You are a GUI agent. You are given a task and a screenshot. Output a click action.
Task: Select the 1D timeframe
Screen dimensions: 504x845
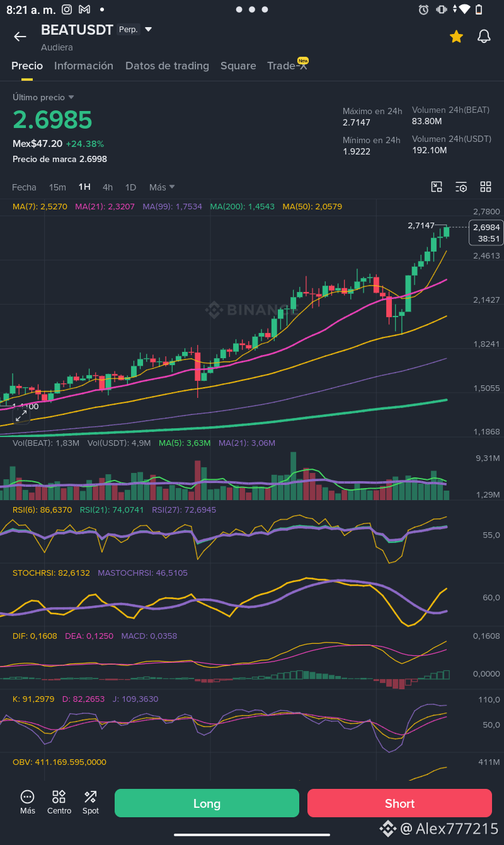click(x=130, y=187)
